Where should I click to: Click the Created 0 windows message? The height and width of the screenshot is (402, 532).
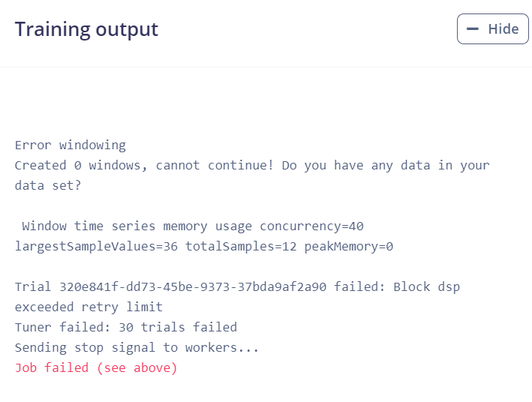pyautogui.click(x=252, y=165)
